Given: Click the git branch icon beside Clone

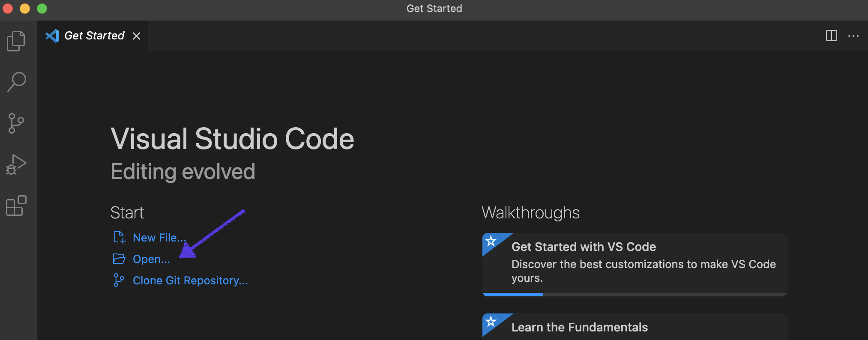Looking at the screenshot, I should (x=119, y=280).
